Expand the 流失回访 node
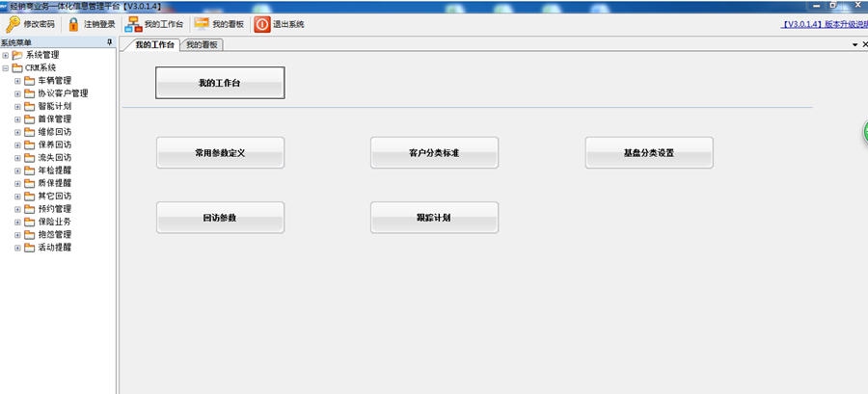 pos(17,157)
